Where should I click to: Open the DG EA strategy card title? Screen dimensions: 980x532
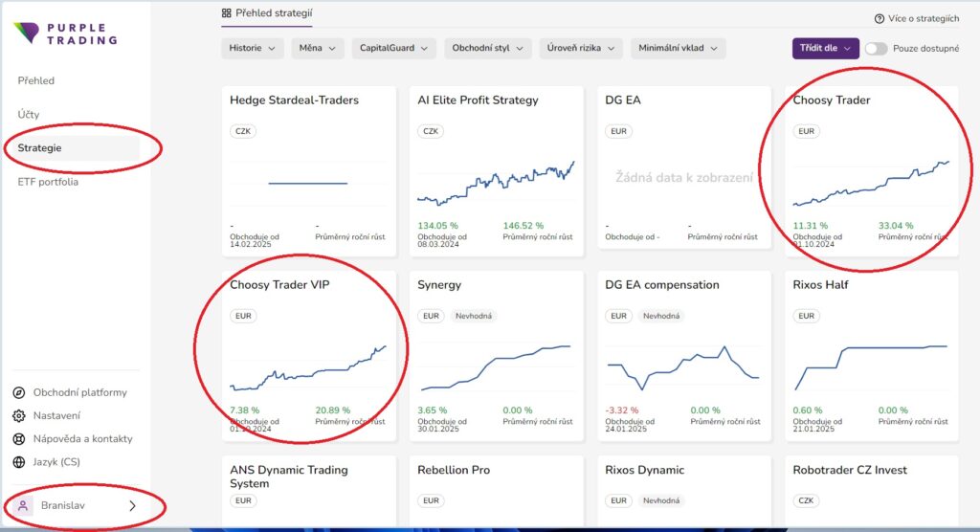(x=622, y=100)
